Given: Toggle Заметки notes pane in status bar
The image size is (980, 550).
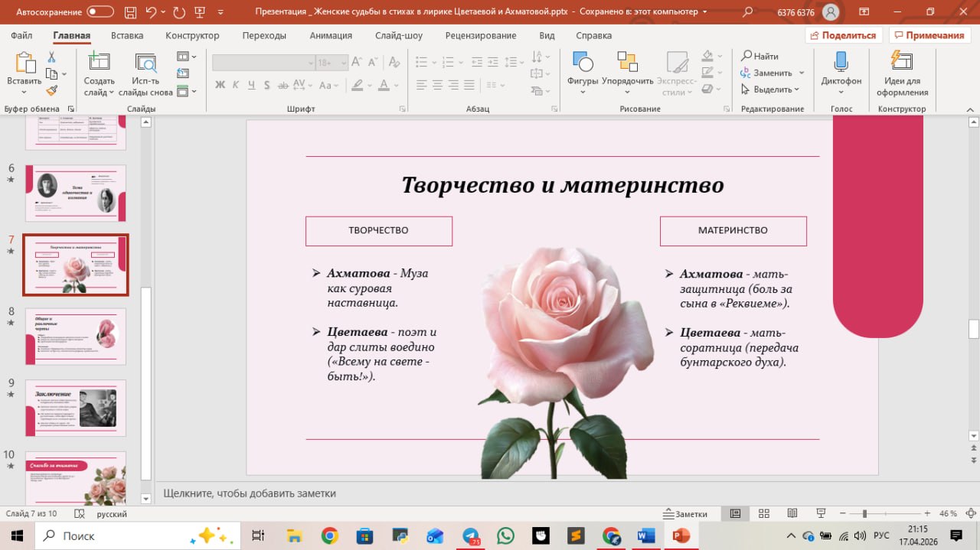Looking at the screenshot, I should [686, 514].
